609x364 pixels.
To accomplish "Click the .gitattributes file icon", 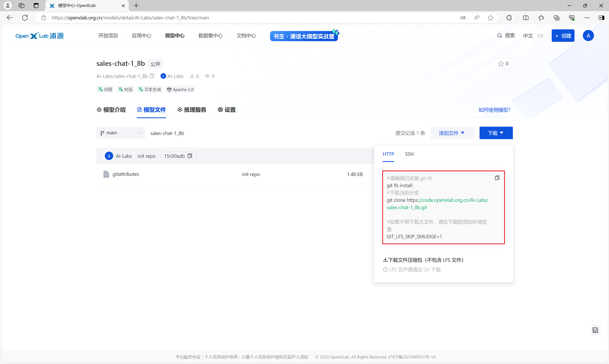I will point(106,174).
